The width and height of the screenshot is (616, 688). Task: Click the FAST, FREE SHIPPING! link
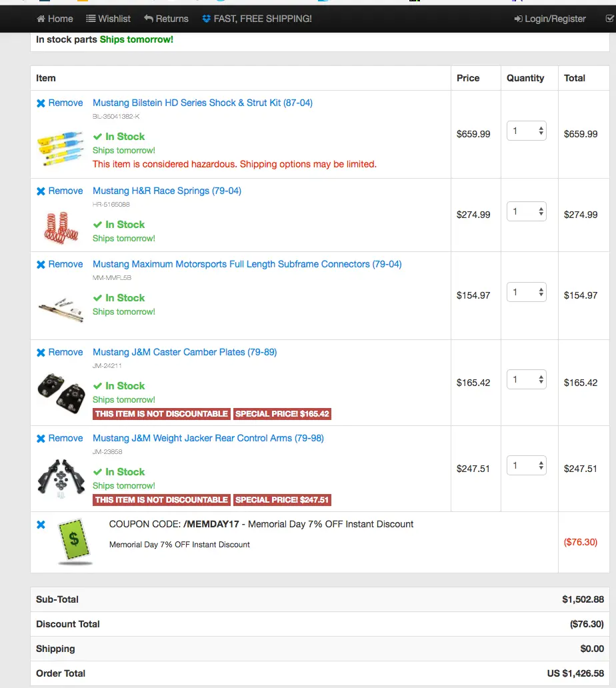(257, 19)
